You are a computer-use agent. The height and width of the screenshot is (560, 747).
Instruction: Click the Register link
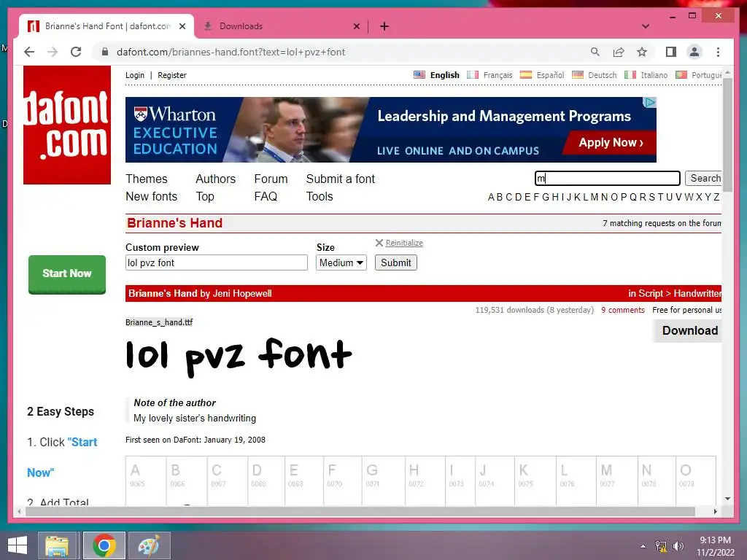[172, 75]
